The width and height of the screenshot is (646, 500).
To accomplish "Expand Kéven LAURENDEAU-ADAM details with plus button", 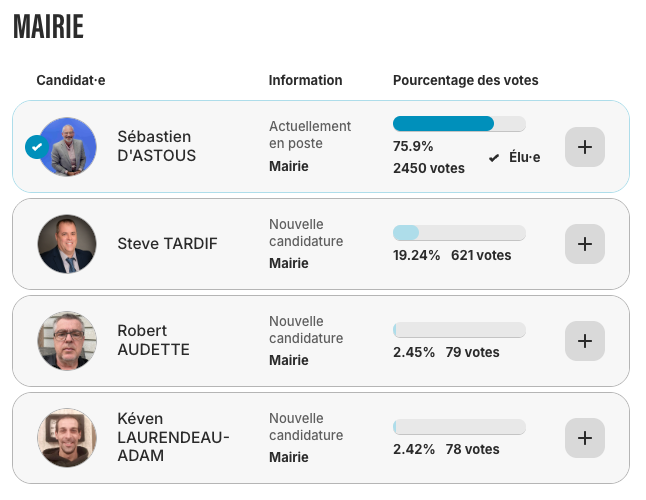I will click(x=585, y=438).
